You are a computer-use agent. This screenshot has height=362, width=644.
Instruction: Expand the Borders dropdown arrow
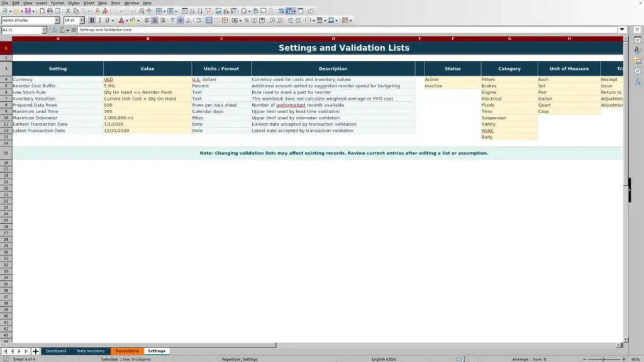tap(314, 21)
